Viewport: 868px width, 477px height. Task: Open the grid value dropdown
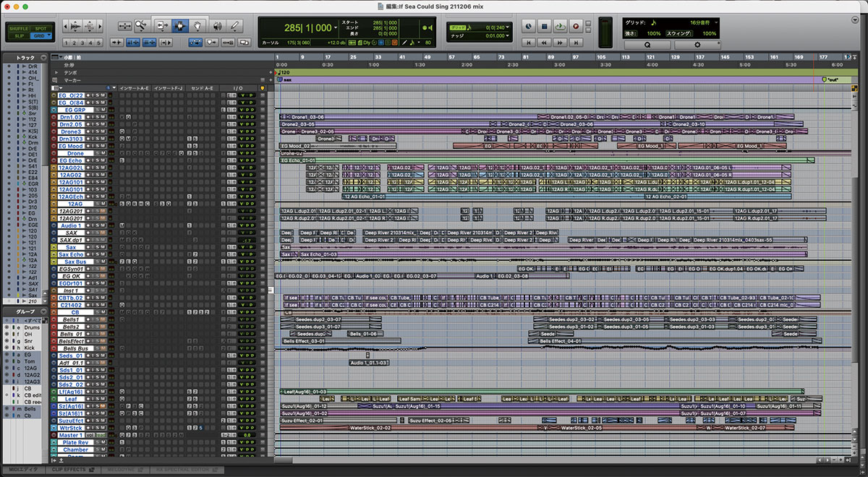tap(509, 27)
